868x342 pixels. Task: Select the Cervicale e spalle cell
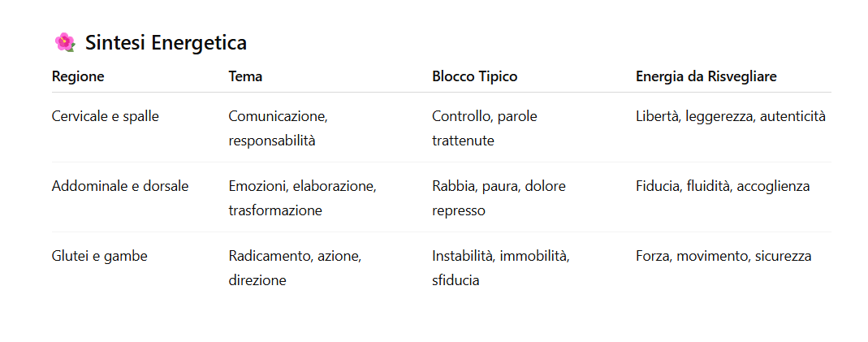tap(105, 116)
